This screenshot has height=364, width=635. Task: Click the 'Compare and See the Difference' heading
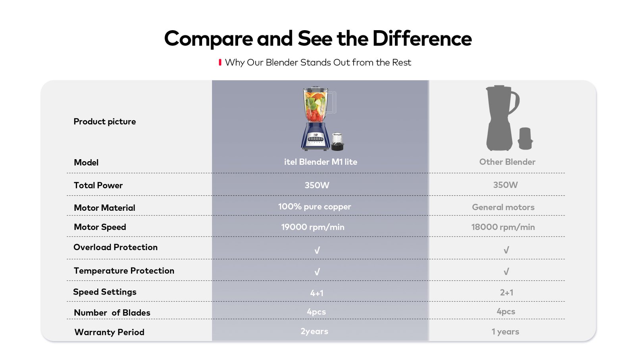[x=318, y=39]
